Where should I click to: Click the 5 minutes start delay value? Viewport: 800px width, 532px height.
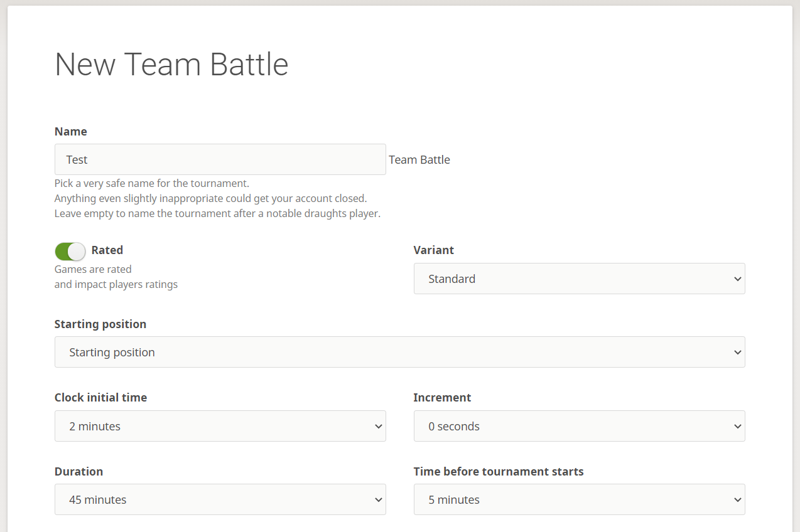coord(454,499)
